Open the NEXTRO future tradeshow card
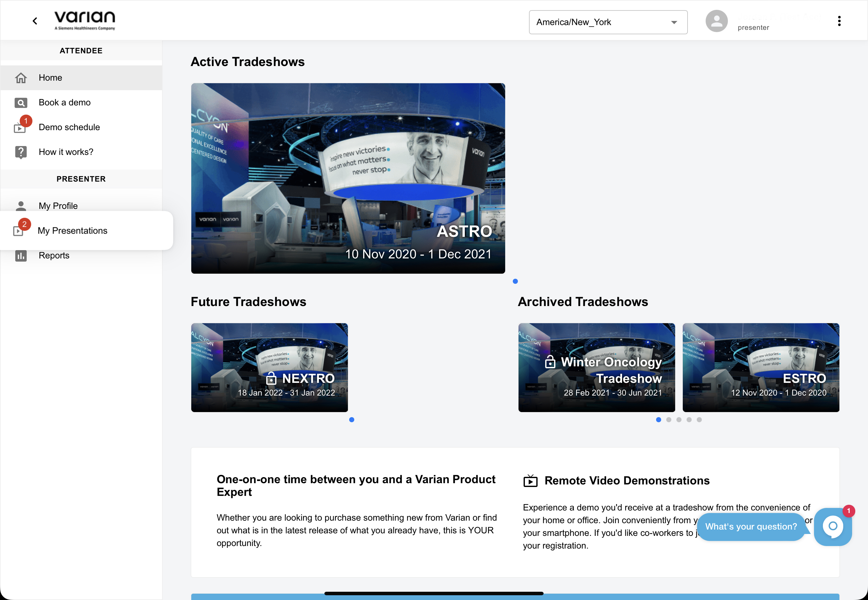Viewport: 868px width, 600px height. (269, 368)
